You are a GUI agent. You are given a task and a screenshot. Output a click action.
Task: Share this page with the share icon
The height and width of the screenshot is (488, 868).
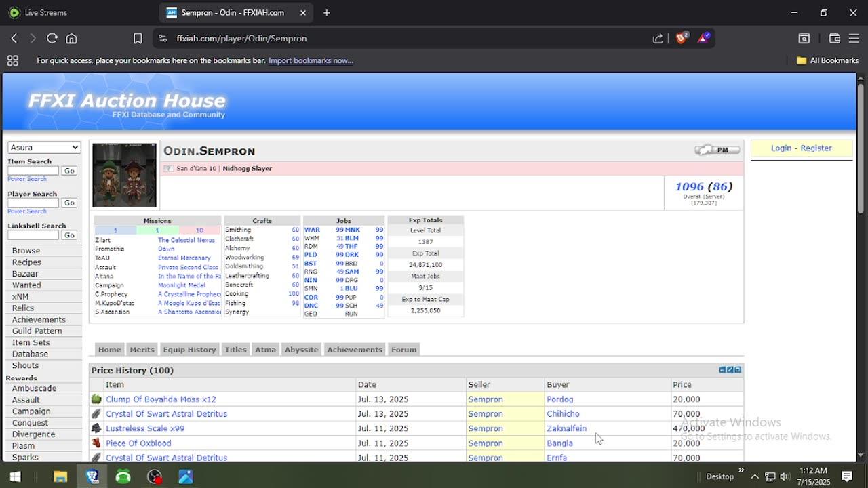(x=658, y=39)
